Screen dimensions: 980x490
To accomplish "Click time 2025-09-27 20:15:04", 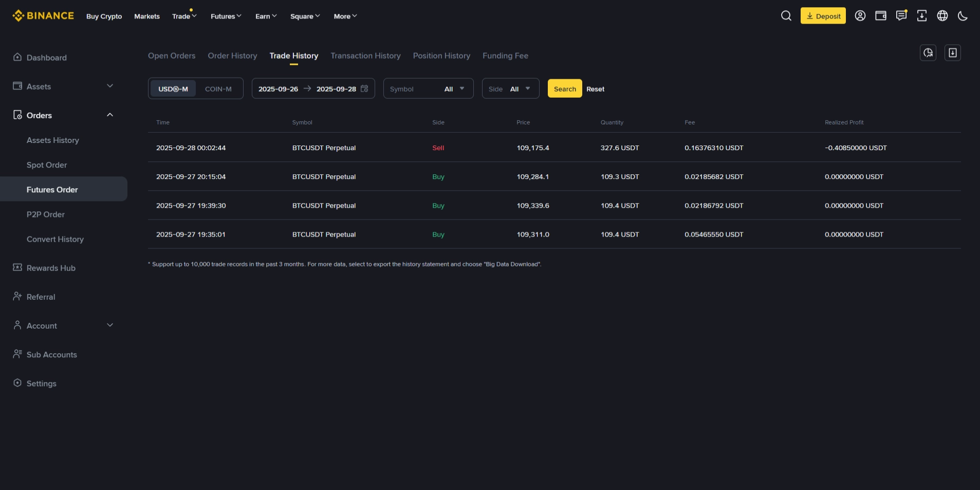I will click(x=191, y=176).
